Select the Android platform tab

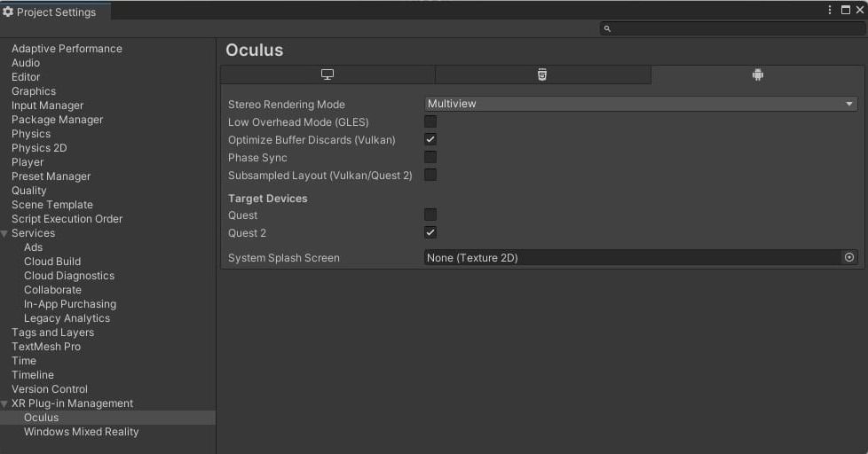click(x=757, y=74)
